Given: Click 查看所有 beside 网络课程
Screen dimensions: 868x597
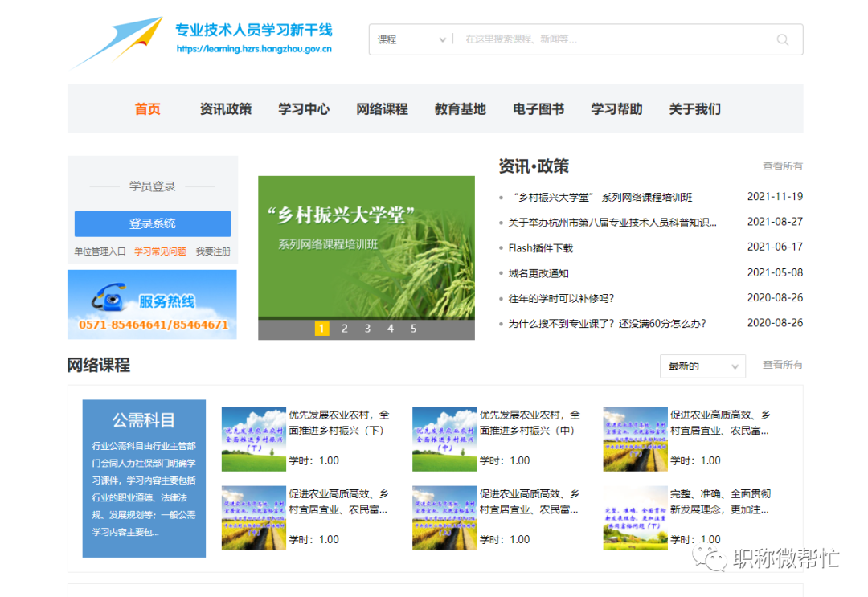Looking at the screenshot, I should (783, 365).
